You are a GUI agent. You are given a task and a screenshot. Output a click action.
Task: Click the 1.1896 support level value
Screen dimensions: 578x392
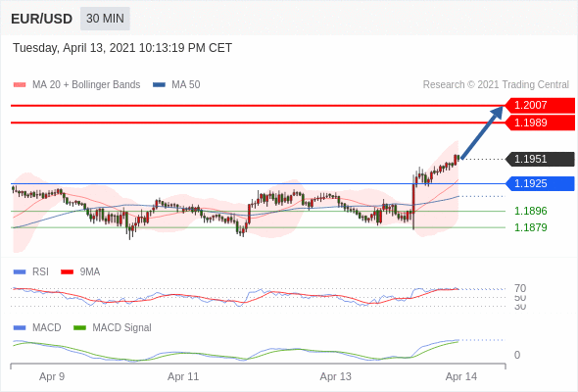(531, 211)
